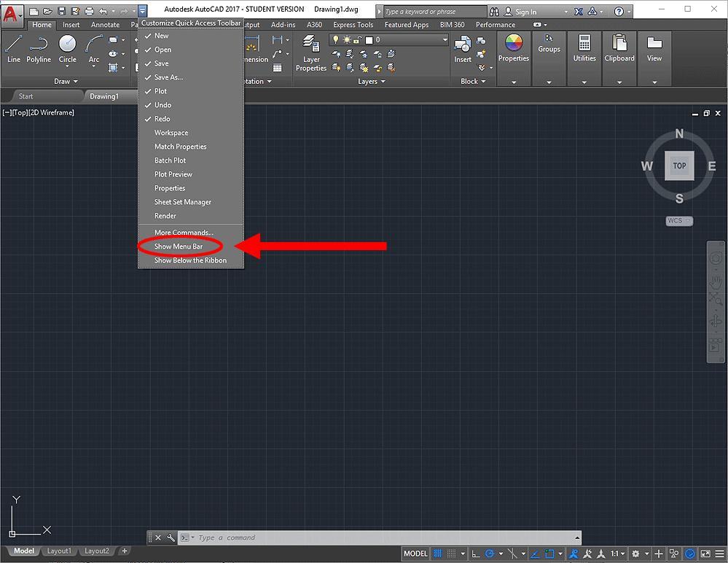Uncheck Save As... in Quick Access menu
728x563 pixels.
pyautogui.click(x=191, y=77)
